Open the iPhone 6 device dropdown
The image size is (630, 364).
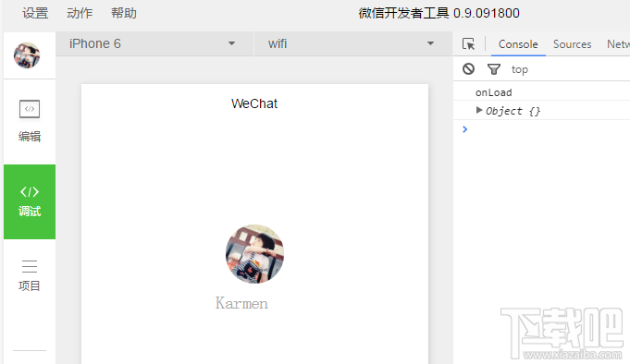pos(154,43)
